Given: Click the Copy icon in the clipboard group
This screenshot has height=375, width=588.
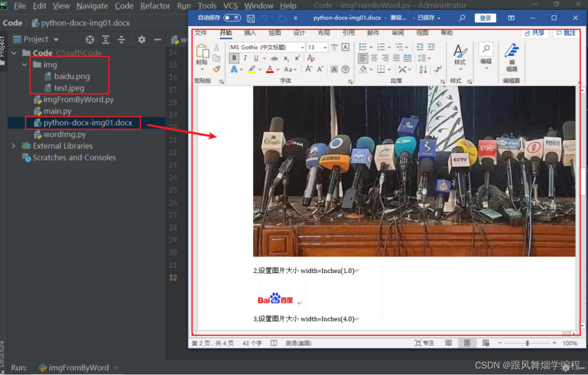Looking at the screenshot, I should (216, 58).
